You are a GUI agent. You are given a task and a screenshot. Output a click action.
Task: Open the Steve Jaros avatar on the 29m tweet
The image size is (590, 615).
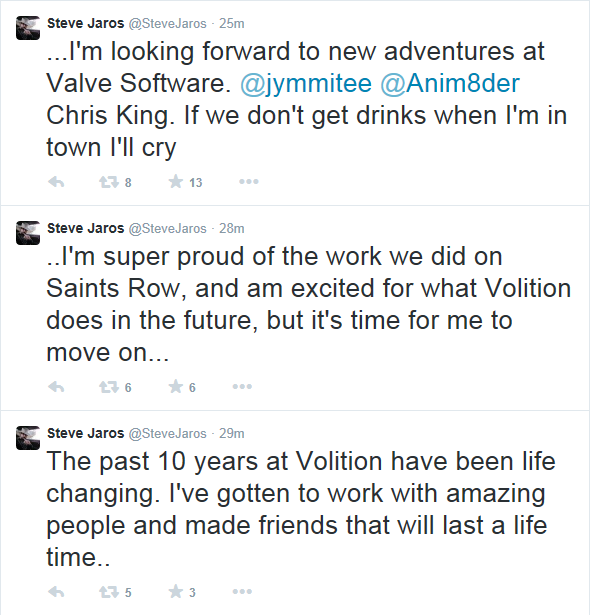coord(28,438)
